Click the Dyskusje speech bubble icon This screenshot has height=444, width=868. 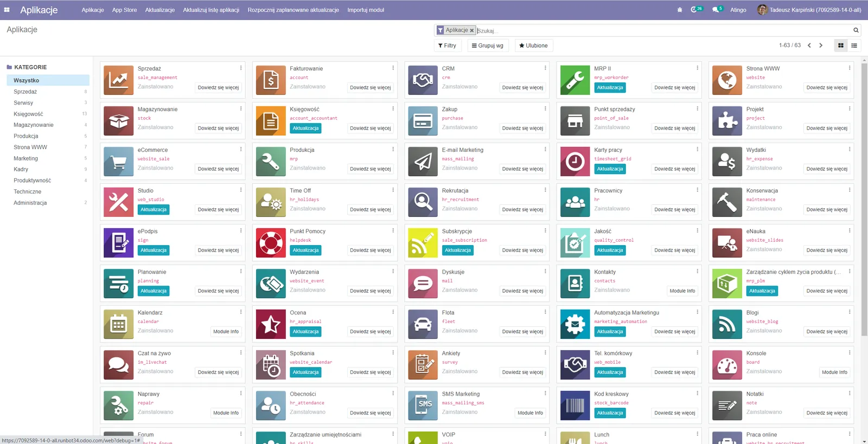click(423, 284)
